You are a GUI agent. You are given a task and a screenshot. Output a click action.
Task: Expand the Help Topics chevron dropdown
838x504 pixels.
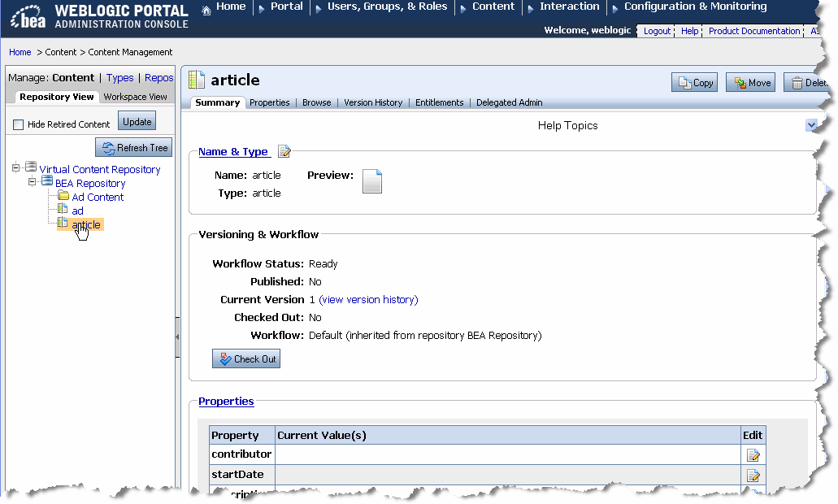[810, 124]
